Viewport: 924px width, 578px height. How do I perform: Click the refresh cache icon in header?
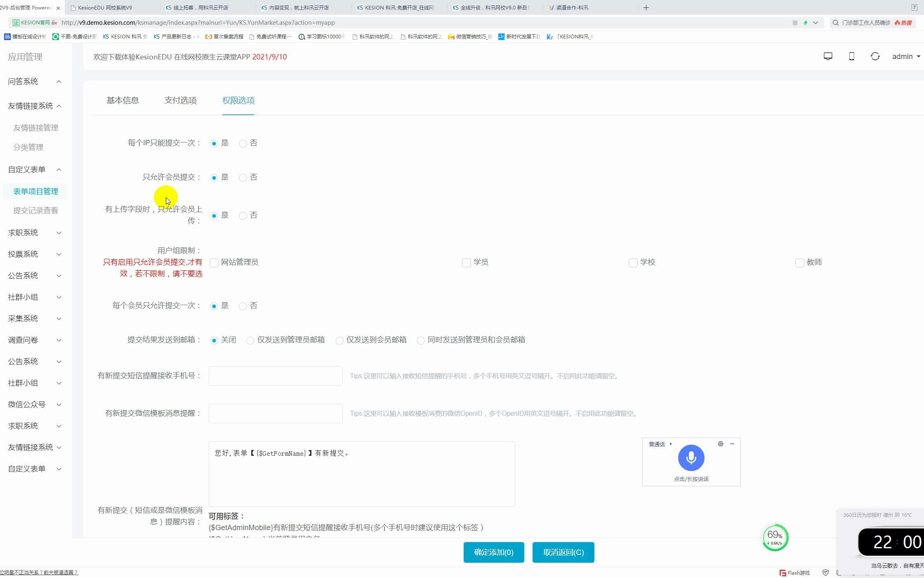[x=875, y=56]
